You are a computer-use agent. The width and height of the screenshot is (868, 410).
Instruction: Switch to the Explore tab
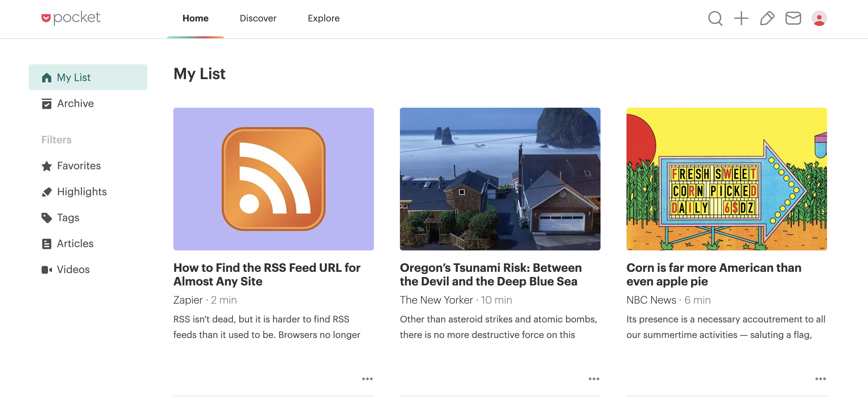point(324,18)
